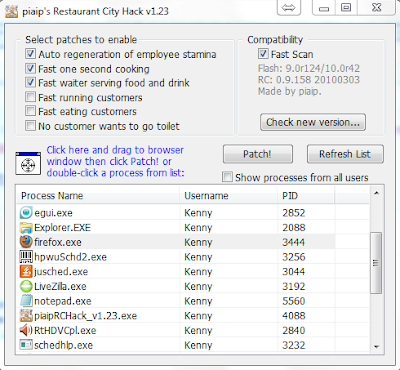The image size is (400, 370).
Task: Click the LiveZilla.exe green icon
Action: (x=26, y=286)
